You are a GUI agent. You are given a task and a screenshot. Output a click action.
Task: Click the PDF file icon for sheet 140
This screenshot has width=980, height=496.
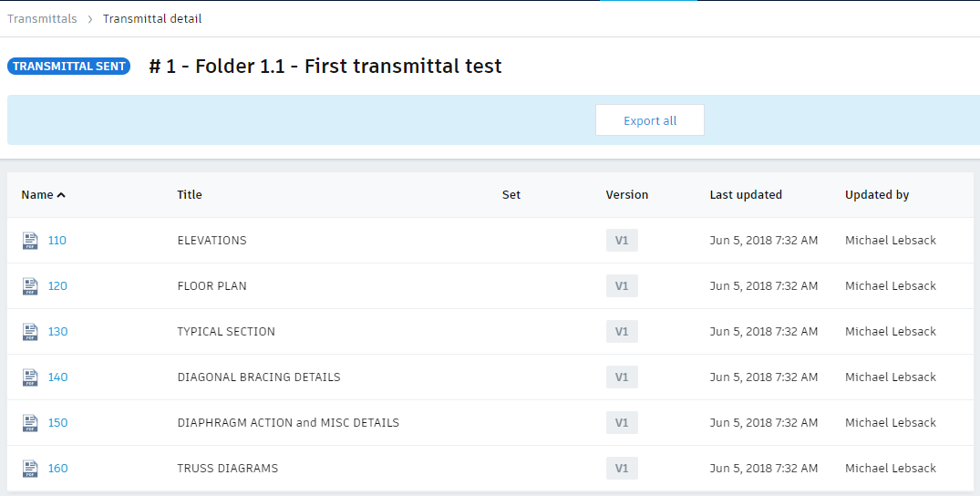31,377
